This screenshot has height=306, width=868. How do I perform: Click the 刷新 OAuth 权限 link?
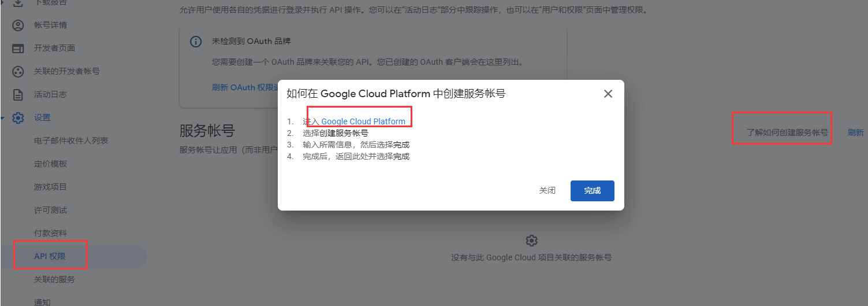[x=245, y=87]
